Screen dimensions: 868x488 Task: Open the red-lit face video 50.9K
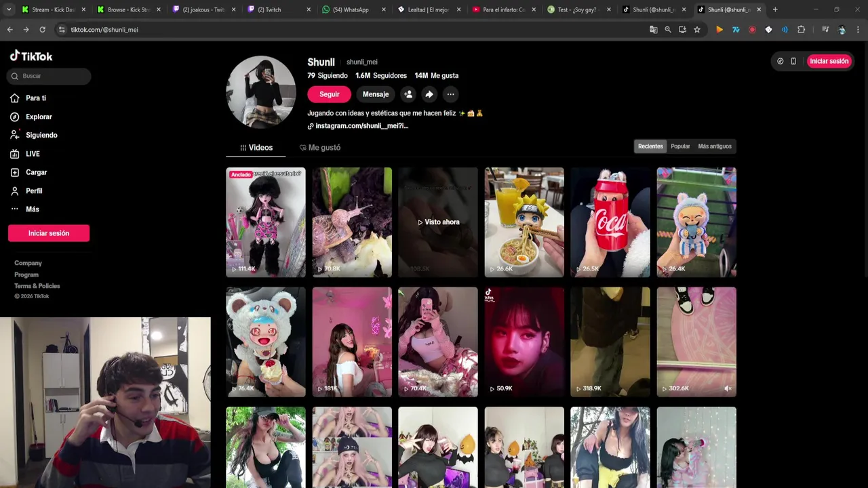pyautogui.click(x=524, y=342)
